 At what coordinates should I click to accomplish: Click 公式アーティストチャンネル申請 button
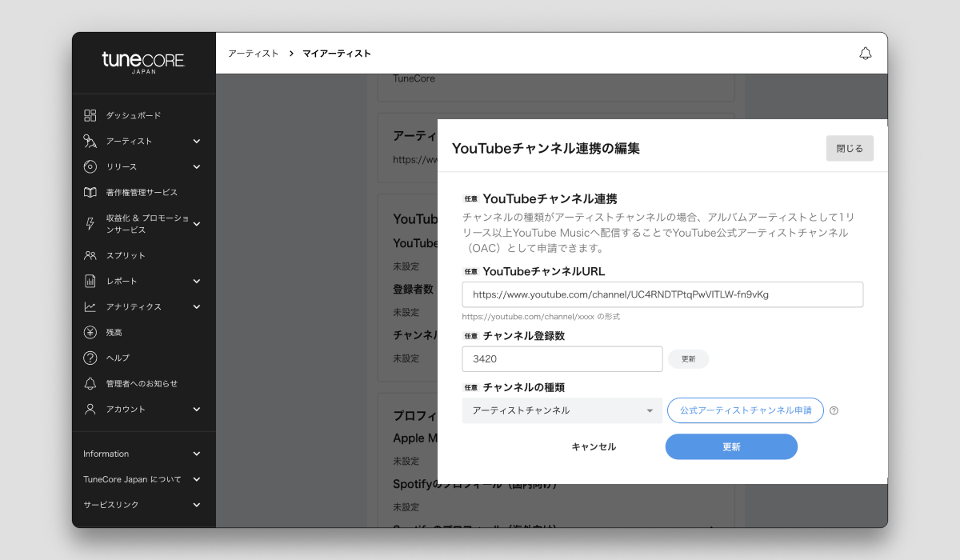point(745,410)
